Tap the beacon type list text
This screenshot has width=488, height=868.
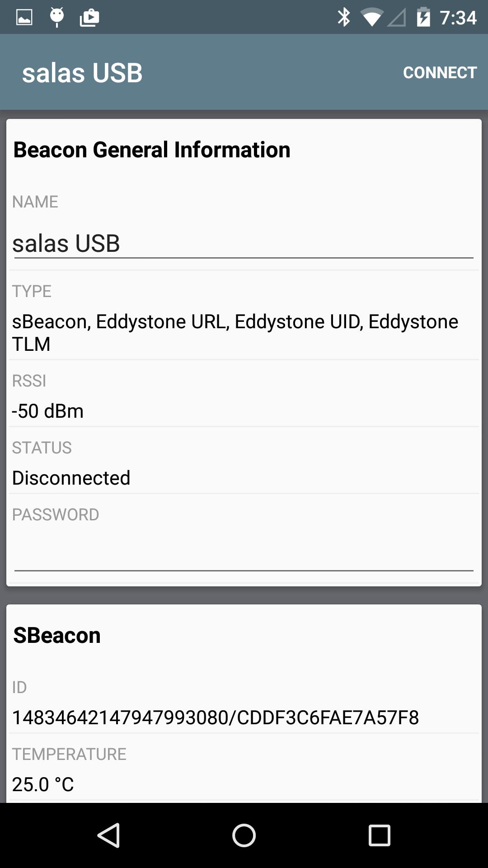235,333
